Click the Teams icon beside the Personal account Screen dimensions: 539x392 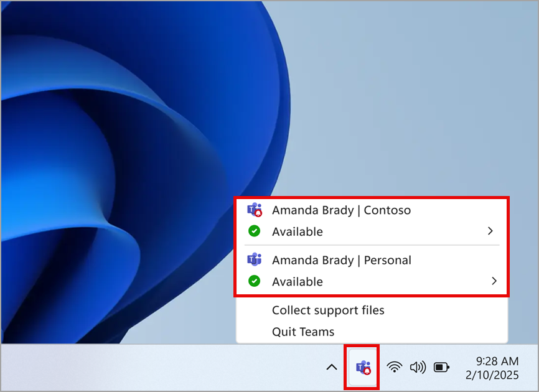255,259
